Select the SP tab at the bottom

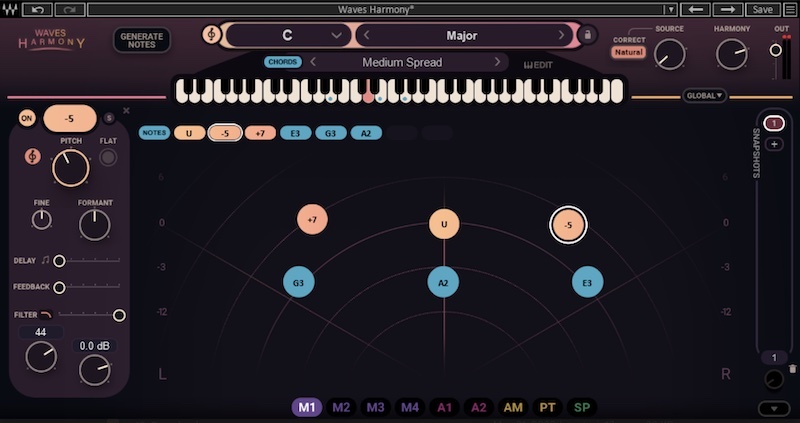(581, 407)
